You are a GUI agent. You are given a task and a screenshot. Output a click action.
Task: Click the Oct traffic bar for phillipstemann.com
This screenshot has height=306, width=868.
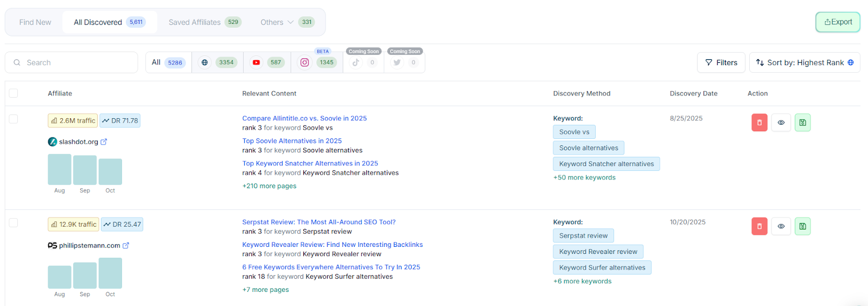[110, 273]
